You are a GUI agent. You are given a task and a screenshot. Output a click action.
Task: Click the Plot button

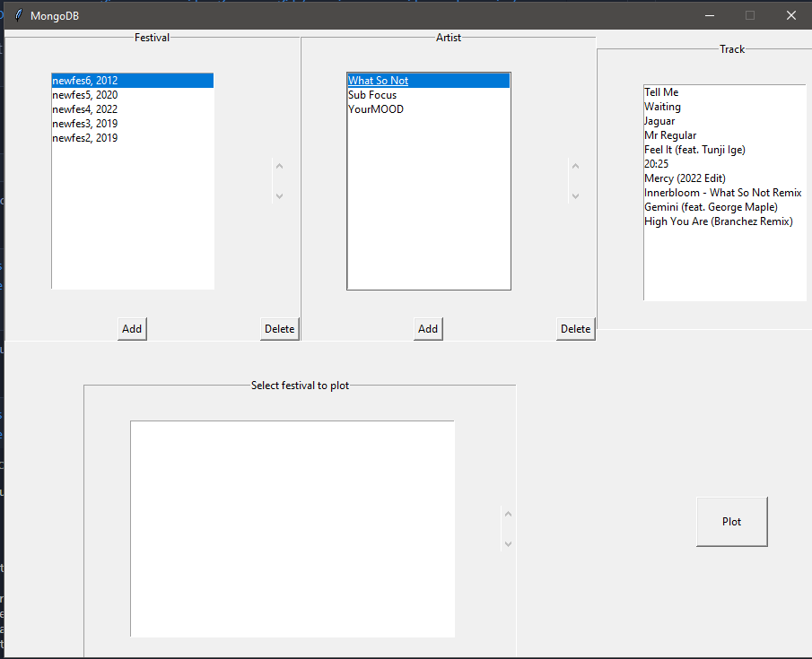(732, 521)
